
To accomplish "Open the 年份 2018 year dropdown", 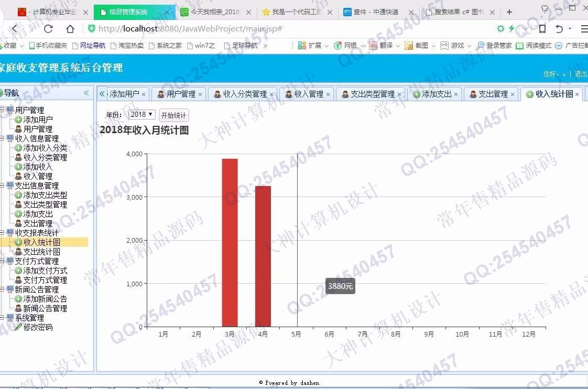I will coord(141,114).
